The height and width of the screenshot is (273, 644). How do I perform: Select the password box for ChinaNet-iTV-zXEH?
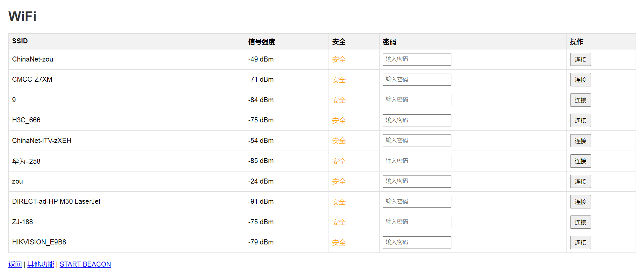pyautogui.click(x=417, y=141)
